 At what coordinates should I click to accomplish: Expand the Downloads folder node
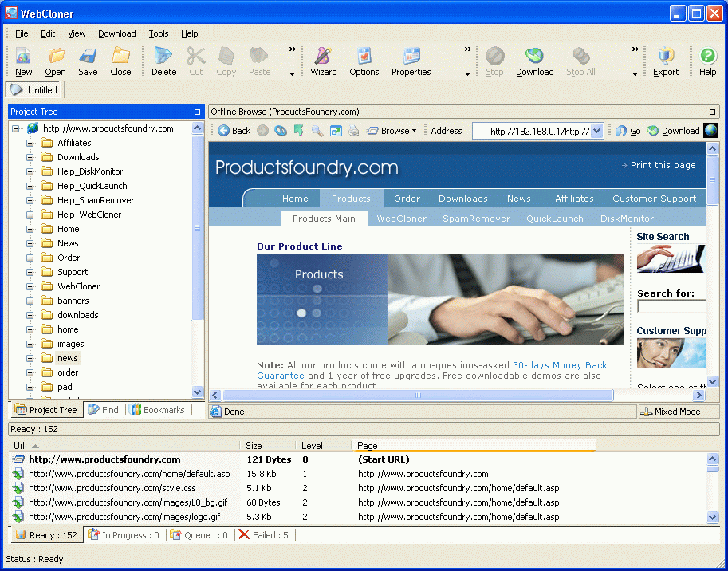coord(30,157)
